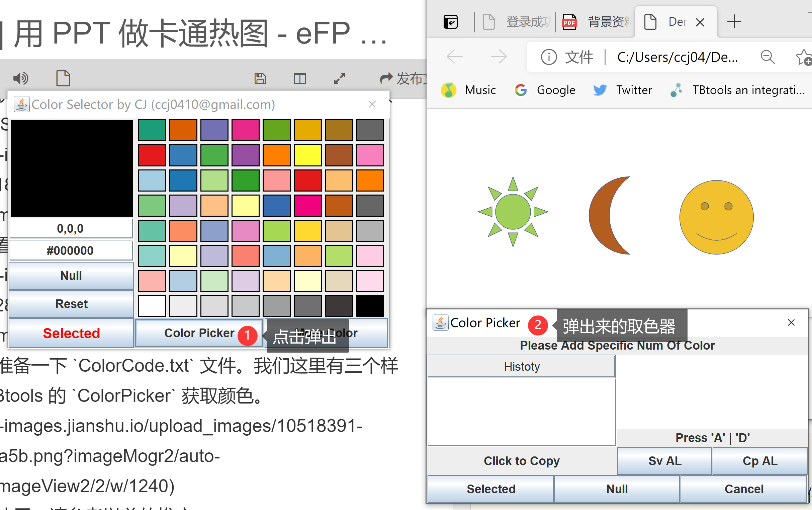
Task: Click the address bar file path
Action: pos(677,57)
